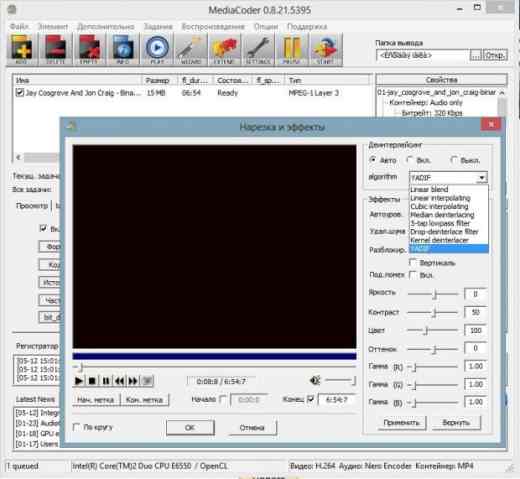Fast-forward the preview playback
The height and width of the screenshot is (479, 520).
133,381
